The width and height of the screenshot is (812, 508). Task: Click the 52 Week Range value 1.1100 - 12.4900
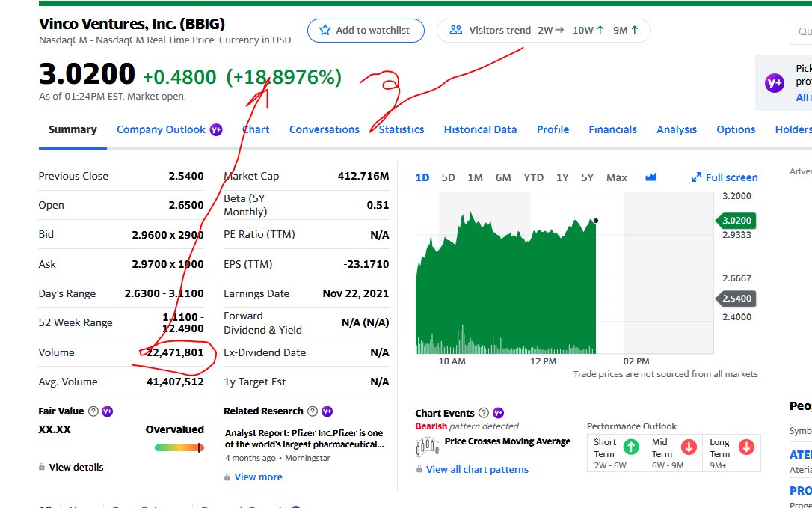point(182,322)
